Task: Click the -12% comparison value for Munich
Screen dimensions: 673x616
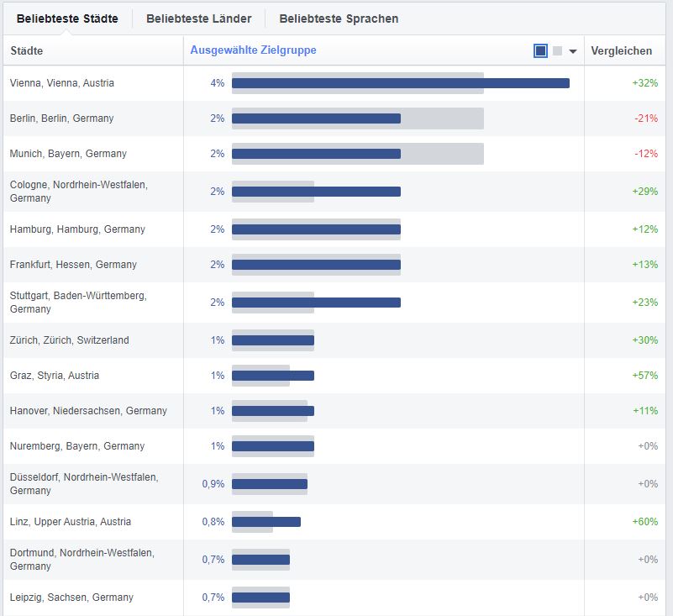Action: [646, 153]
